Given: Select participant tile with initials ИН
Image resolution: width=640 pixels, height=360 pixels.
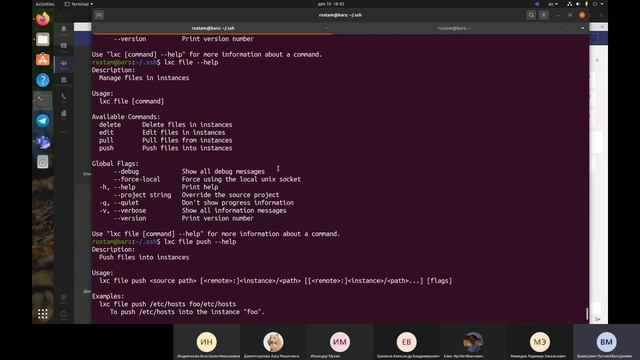Looking at the screenshot, I should [207, 342].
